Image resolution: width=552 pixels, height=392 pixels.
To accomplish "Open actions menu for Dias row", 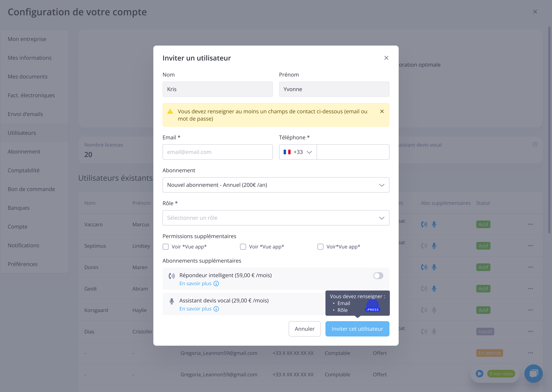I will coord(531,331).
